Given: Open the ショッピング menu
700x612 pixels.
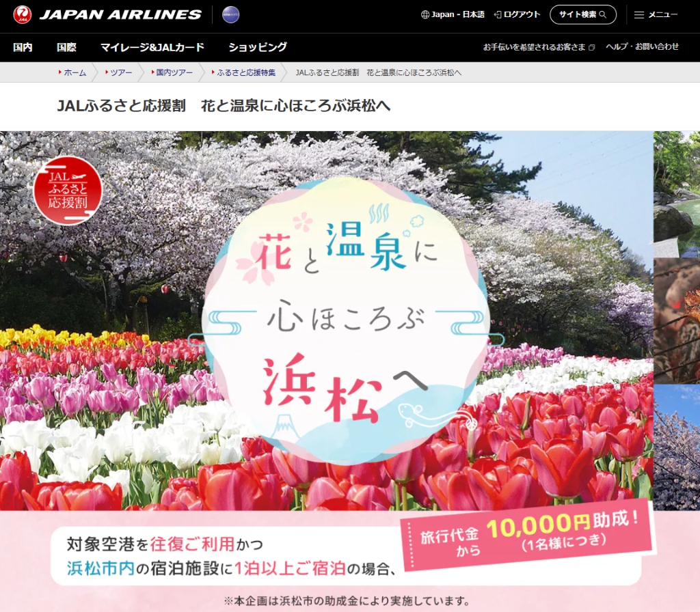Looking at the screenshot, I should point(258,47).
